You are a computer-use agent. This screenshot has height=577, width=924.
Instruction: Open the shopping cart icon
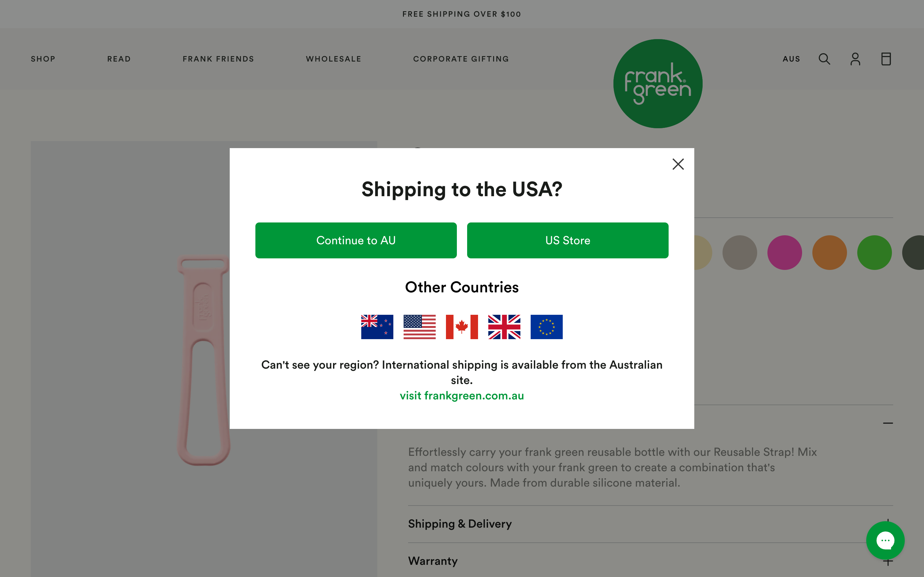coord(886,59)
